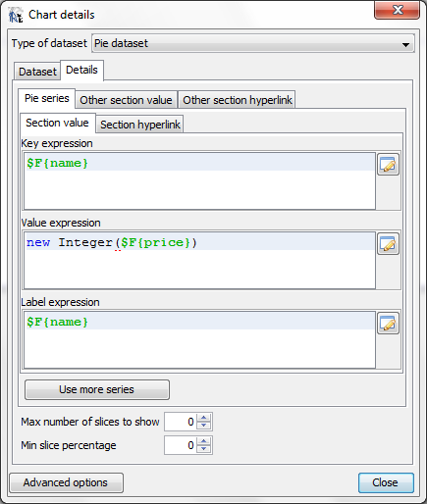Decrease Max number of slices to show

click(x=204, y=426)
